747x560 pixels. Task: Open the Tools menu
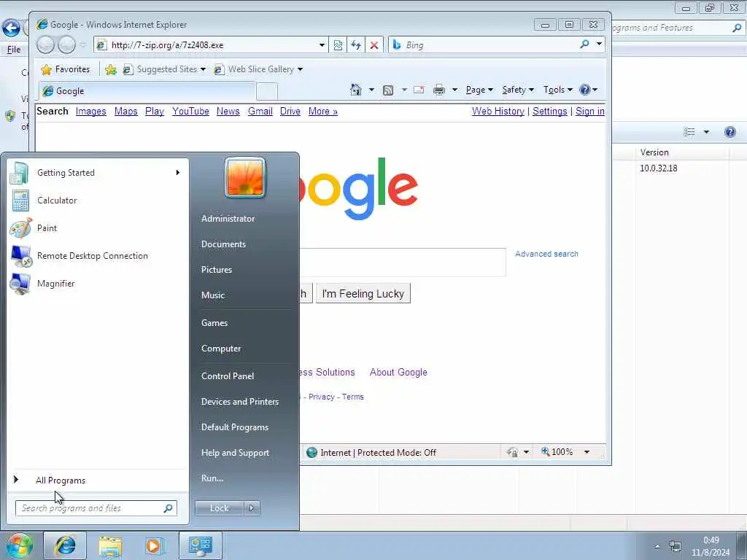(x=558, y=90)
